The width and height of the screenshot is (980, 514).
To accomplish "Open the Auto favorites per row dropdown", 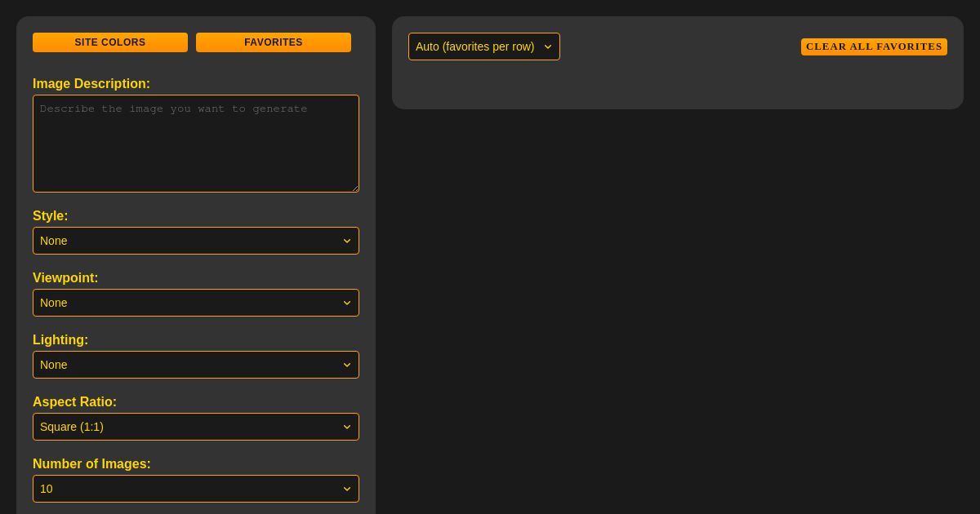I will click(484, 47).
